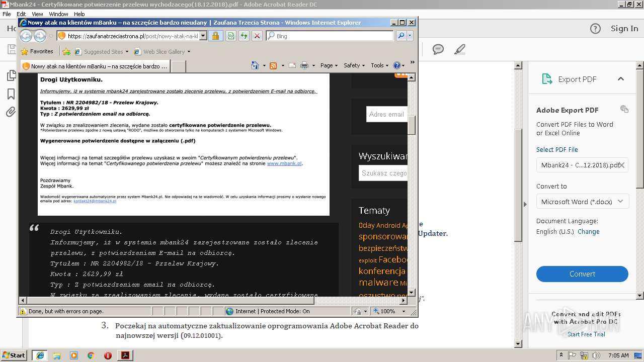Open the Home icon in IE command bar
The height and width of the screenshot is (362, 644).
[255, 65]
